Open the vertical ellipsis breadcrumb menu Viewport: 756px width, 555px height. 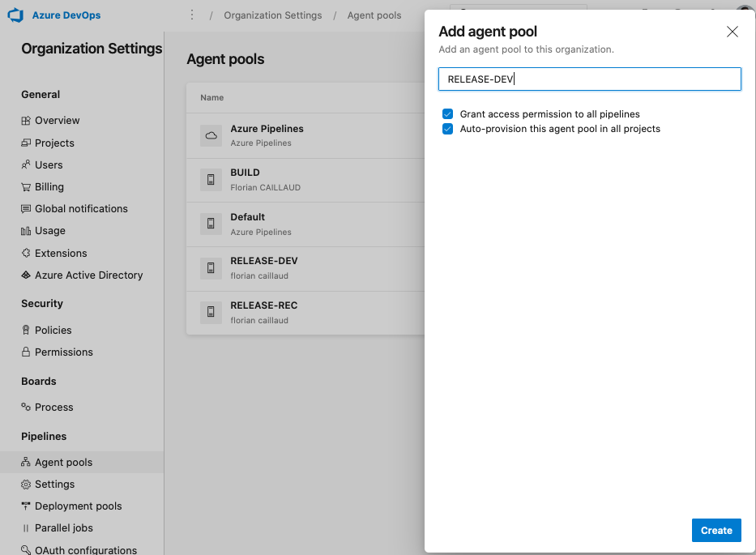coord(192,15)
